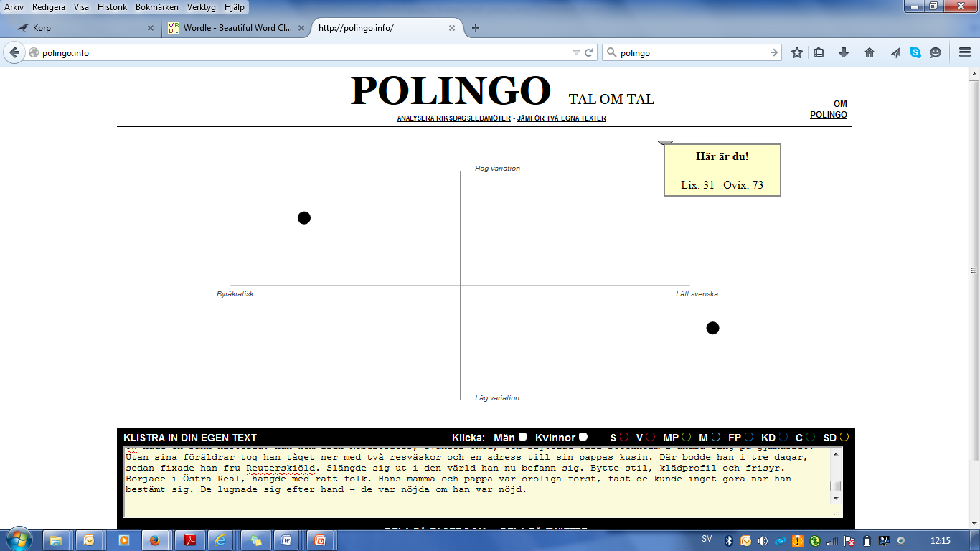Viewport: 980px width, 551px height.
Task: Open the media player taskbar icon
Action: pyautogui.click(x=123, y=540)
